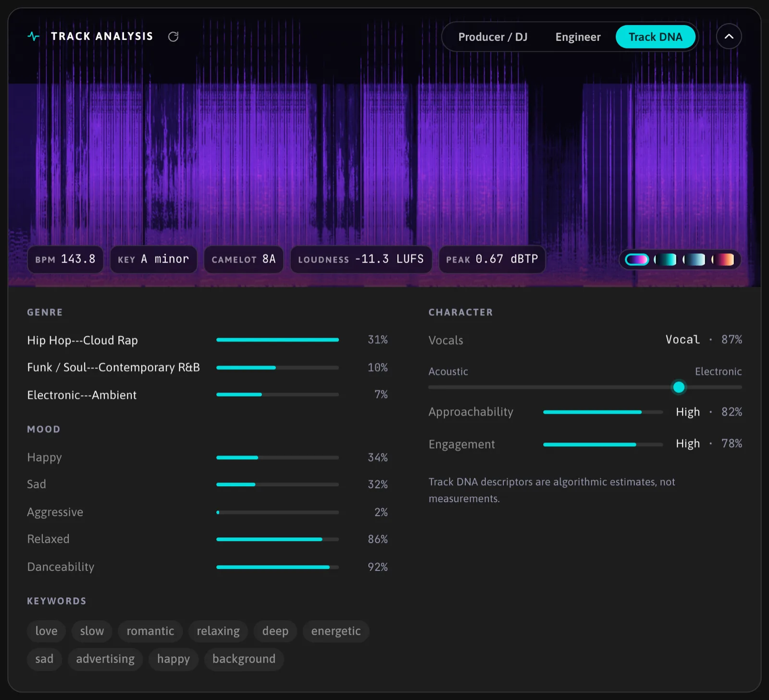Click the Hip Hop---Cloud Rap genre bar

pyautogui.click(x=277, y=340)
